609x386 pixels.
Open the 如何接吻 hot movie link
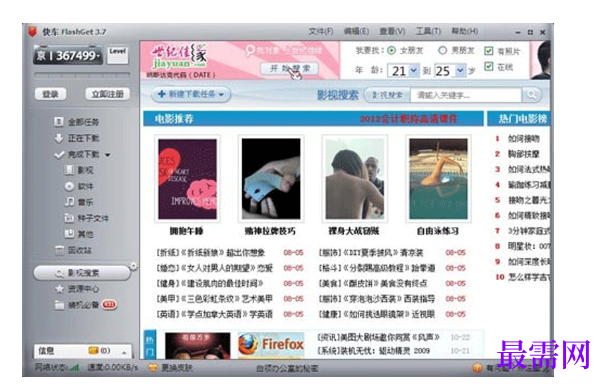click(x=524, y=139)
